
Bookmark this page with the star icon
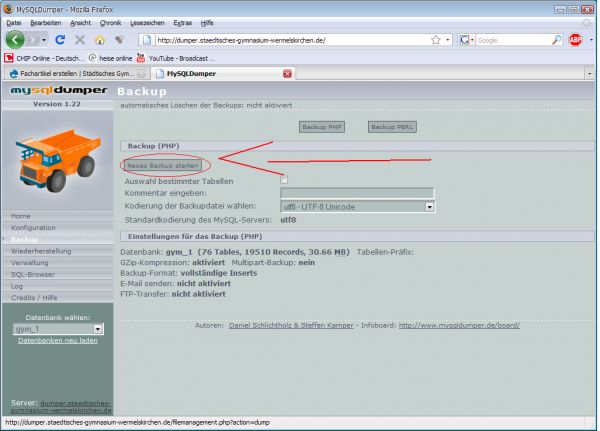[x=435, y=40]
